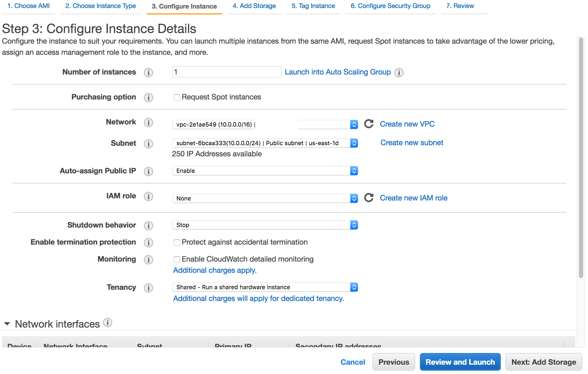The height and width of the screenshot is (374, 588).
Task: Open info icon for Auto-assign Public IP
Action: tap(148, 171)
